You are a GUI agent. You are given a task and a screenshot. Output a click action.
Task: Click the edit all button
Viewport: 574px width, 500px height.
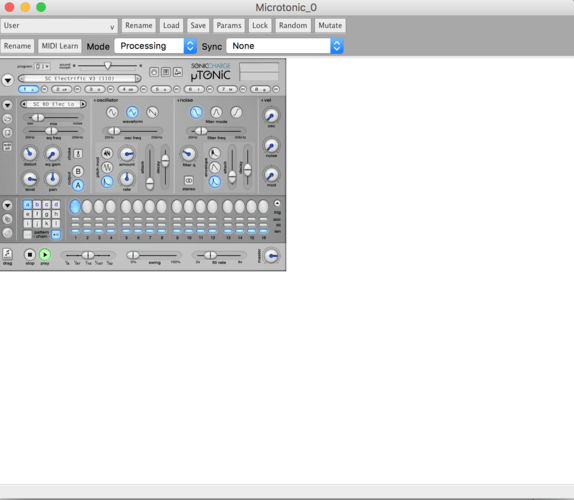coord(7,146)
